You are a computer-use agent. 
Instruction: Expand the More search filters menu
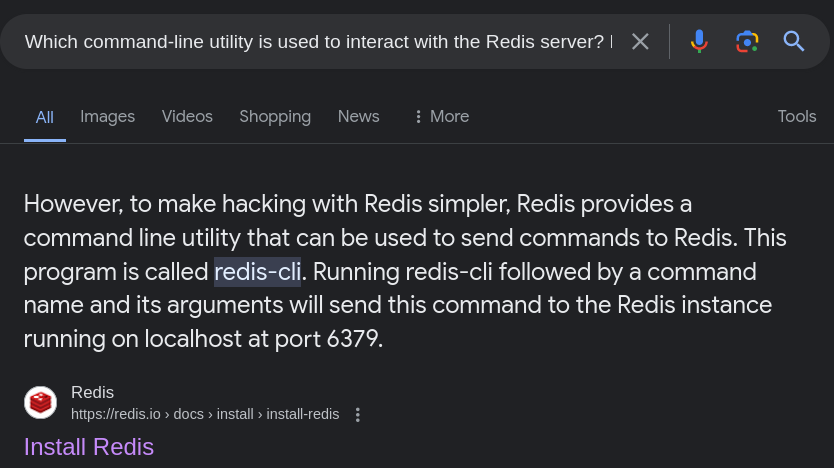[x=440, y=116]
